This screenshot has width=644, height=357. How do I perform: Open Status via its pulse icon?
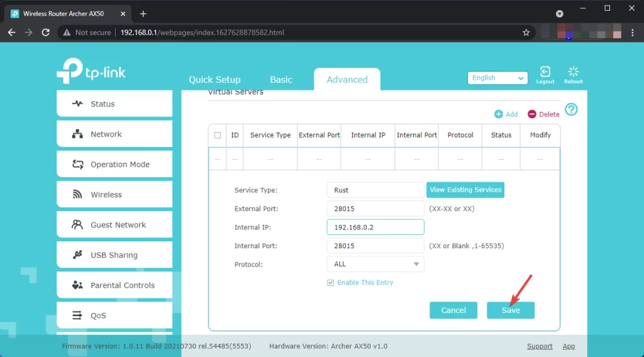click(x=77, y=104)
